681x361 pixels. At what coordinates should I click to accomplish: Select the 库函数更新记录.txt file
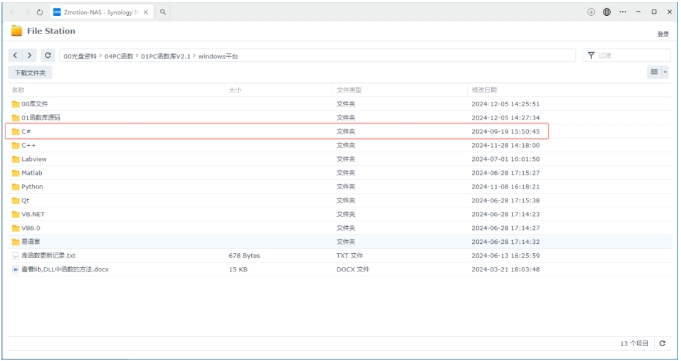coord(48,255)
